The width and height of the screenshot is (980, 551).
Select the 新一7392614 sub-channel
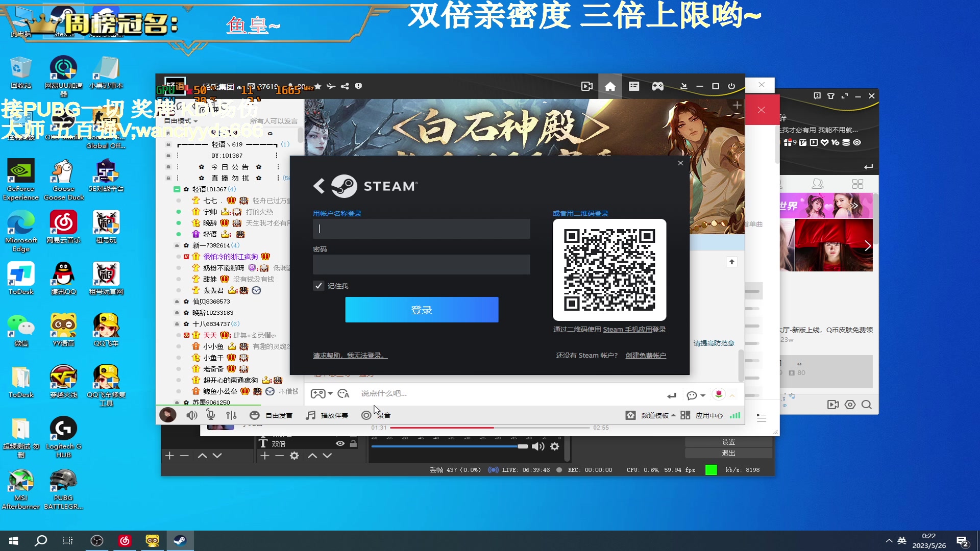point(215,245)
